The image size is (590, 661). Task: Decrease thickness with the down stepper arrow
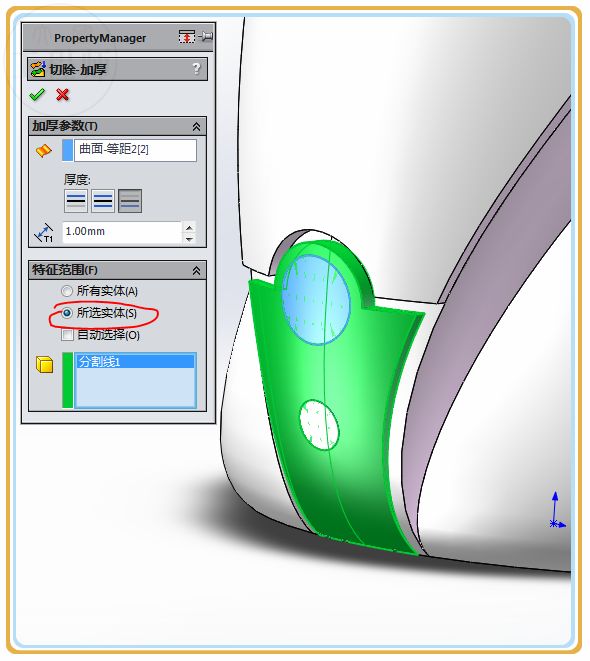pyautogui.click(x=190, y=239)
